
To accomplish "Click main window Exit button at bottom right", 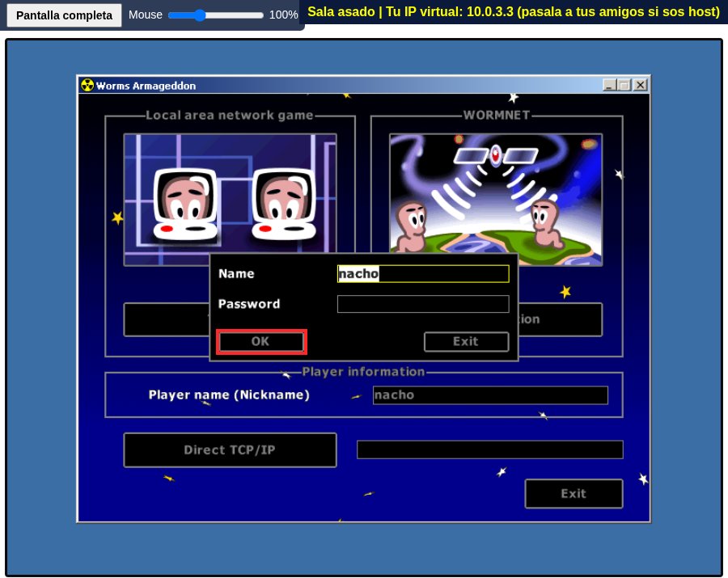I will tap(574, 494).
